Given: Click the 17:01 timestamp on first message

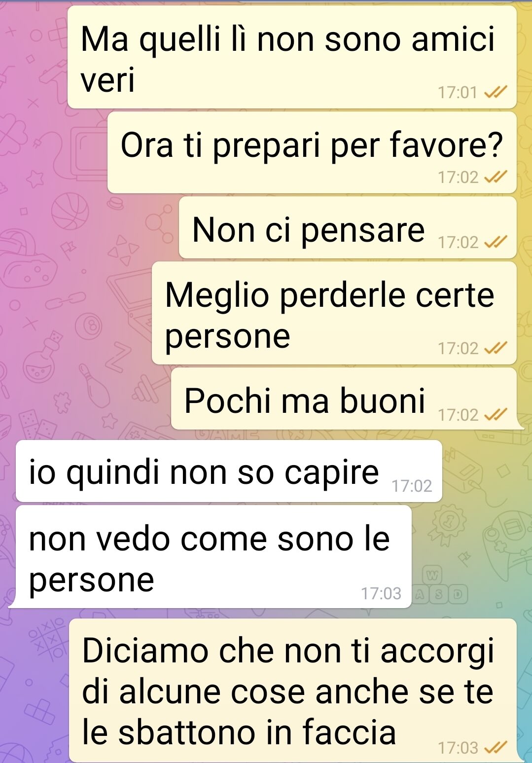Looking at the screenshot, I should point(458,92).
